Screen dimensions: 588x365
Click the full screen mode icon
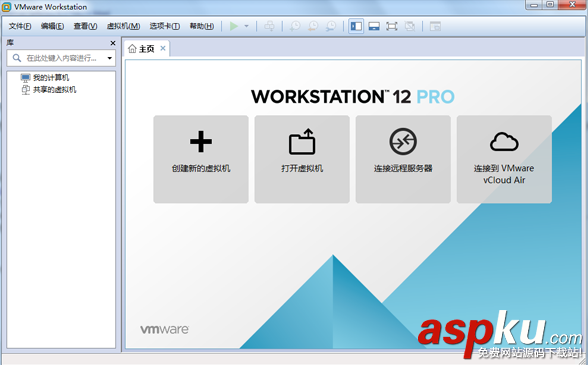(392, 26)
